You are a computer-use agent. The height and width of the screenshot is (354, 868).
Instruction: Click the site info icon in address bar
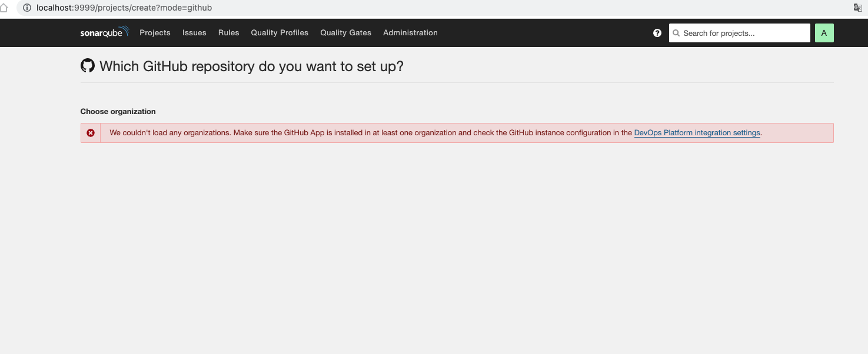click(x=26, y=8)
